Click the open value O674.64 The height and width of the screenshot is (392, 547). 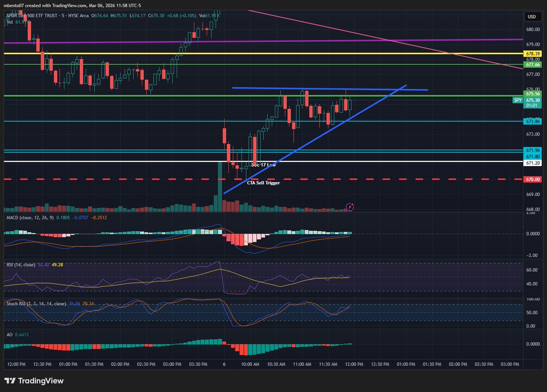(100, 16)
